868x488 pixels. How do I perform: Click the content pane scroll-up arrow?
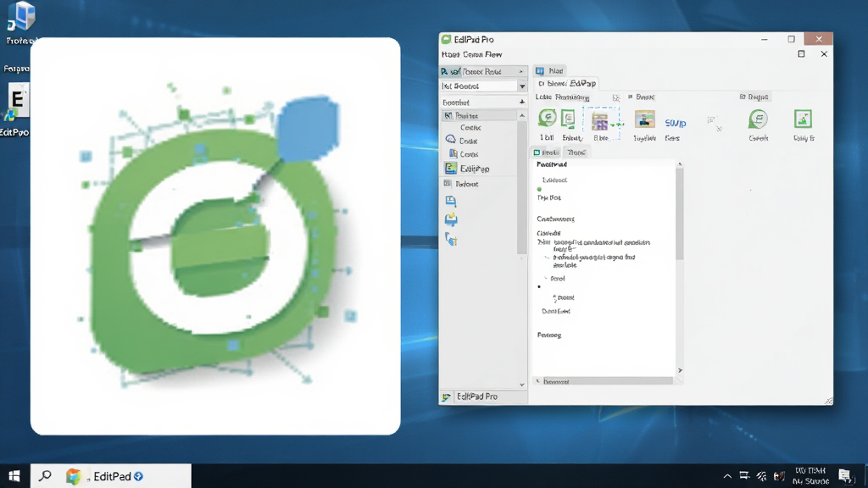click(680, 164)
